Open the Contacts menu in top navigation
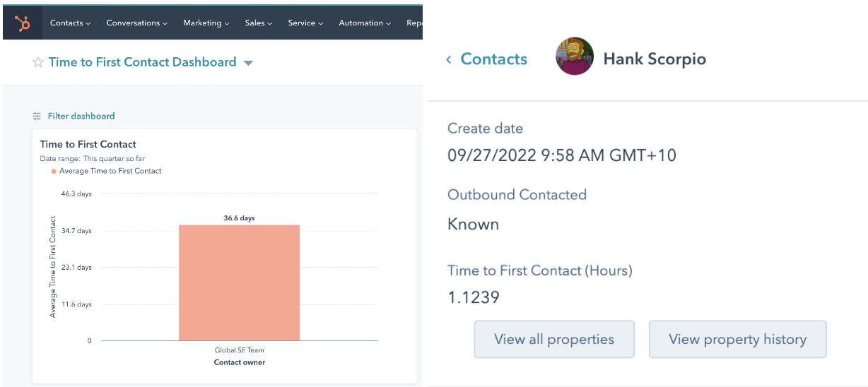868x387 pixels. [x=70, y=23]
